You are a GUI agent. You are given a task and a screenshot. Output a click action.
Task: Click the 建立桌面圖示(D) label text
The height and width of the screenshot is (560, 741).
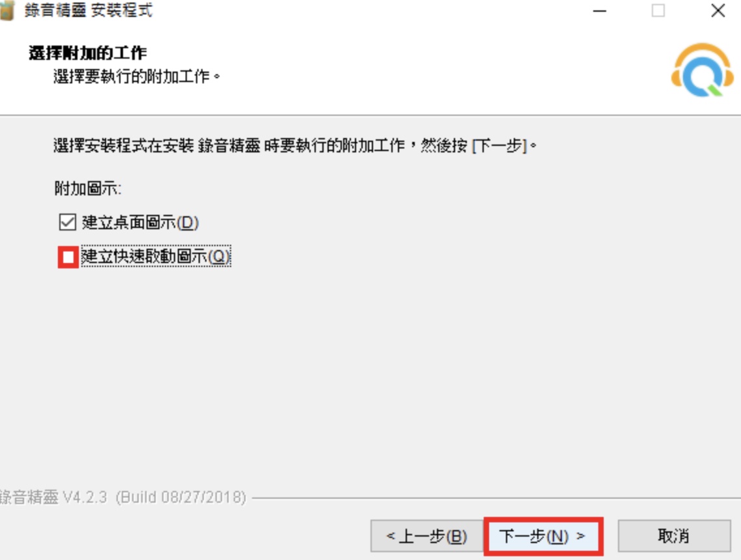(141, 222)
